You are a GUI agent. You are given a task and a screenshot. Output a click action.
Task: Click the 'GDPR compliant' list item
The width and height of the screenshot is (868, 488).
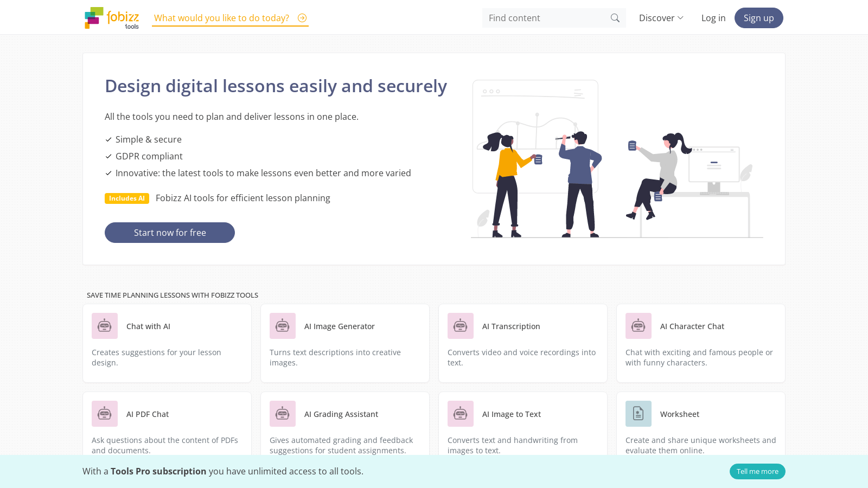[x=149, y=156]
